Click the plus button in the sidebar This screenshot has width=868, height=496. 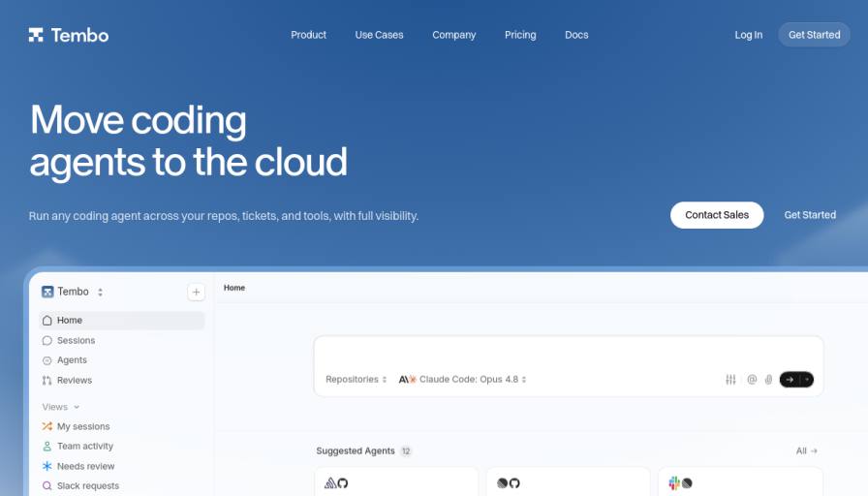click(x=196, y=292)
